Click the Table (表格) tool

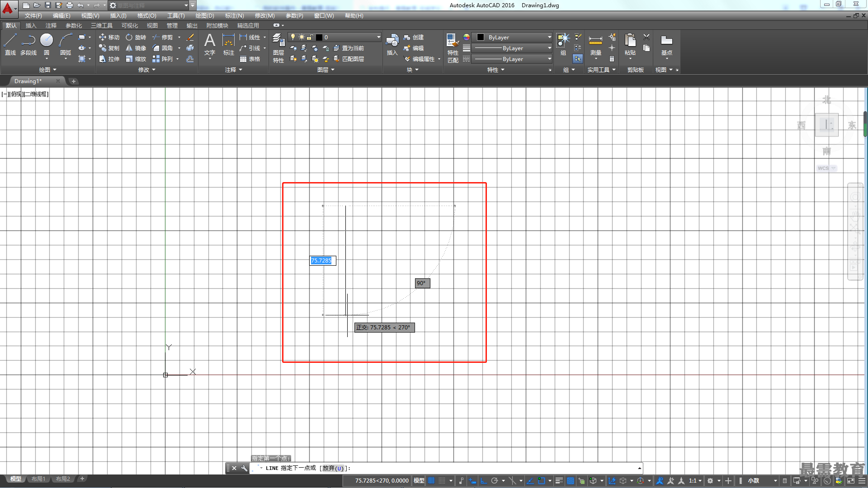[250, 59]
